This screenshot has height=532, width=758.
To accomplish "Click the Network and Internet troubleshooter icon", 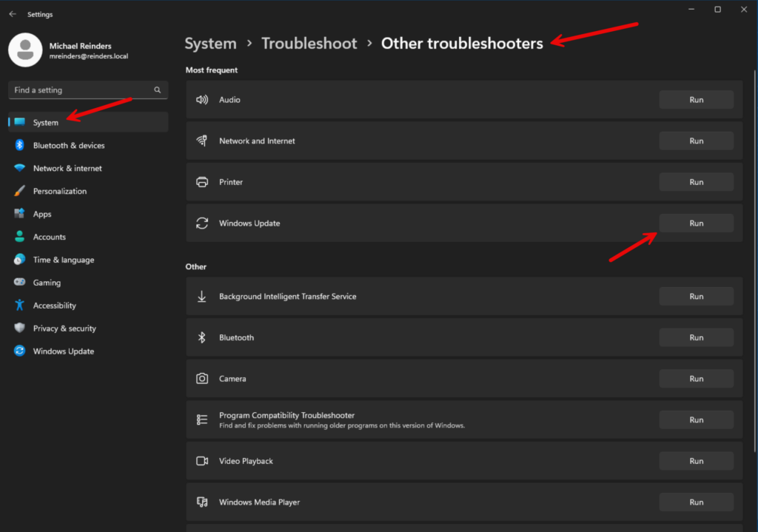I will coord(202,141).
